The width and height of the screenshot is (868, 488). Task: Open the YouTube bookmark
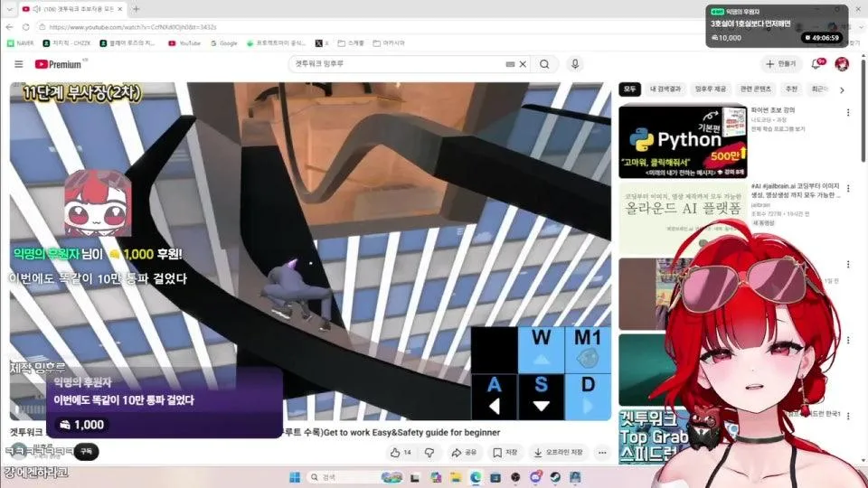(x=184, y=42)
